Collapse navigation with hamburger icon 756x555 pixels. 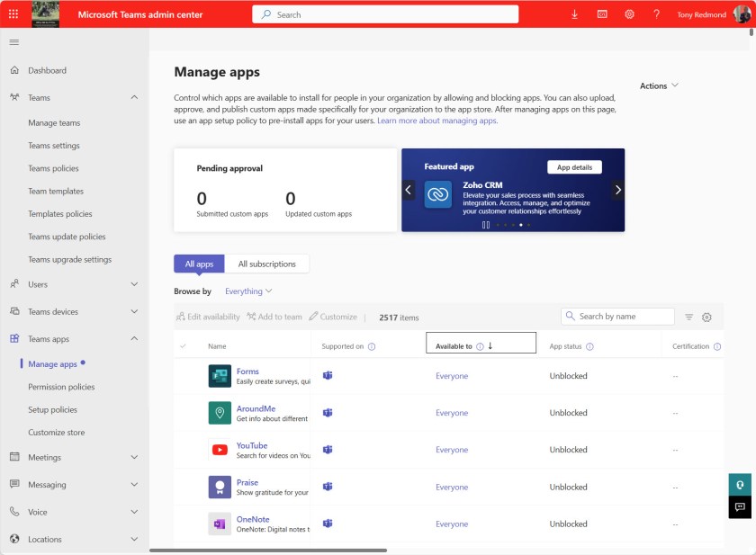pos(14,42)
